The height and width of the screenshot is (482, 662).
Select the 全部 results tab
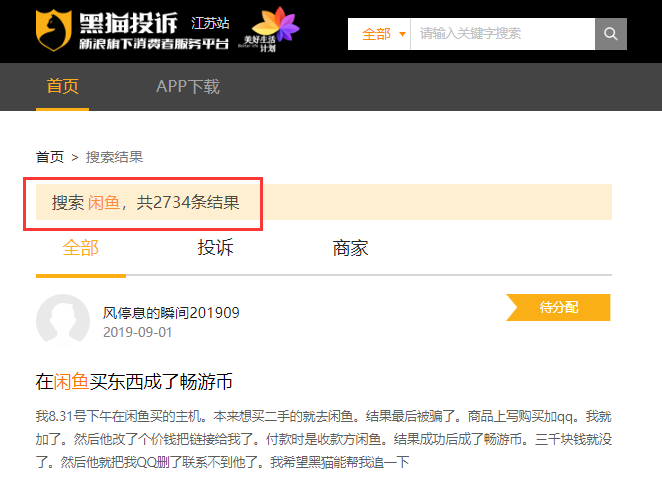81,248
